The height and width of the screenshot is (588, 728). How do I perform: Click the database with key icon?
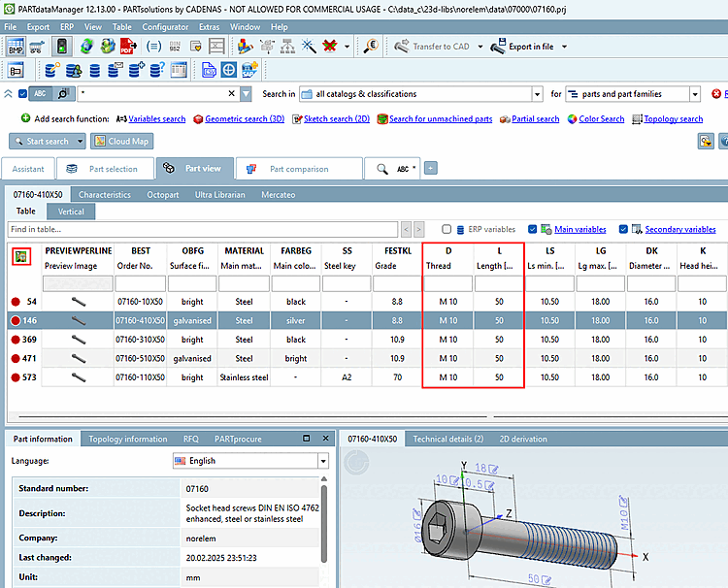tap(52, 70)
